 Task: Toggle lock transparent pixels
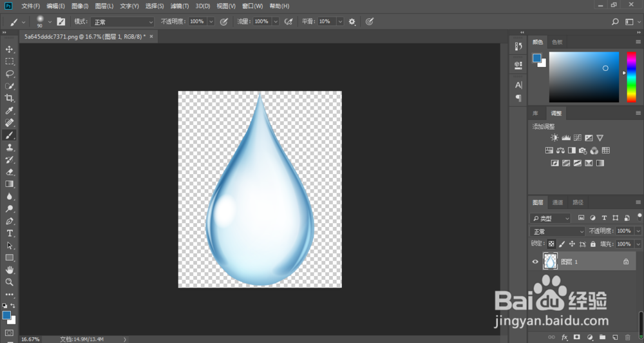[x=552, y=244]
